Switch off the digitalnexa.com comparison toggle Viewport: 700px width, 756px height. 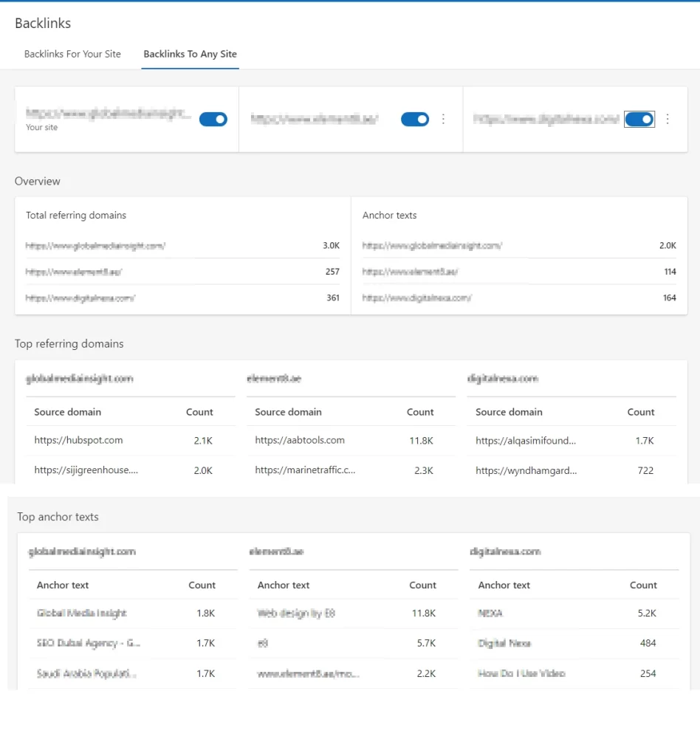coord(639,120)
